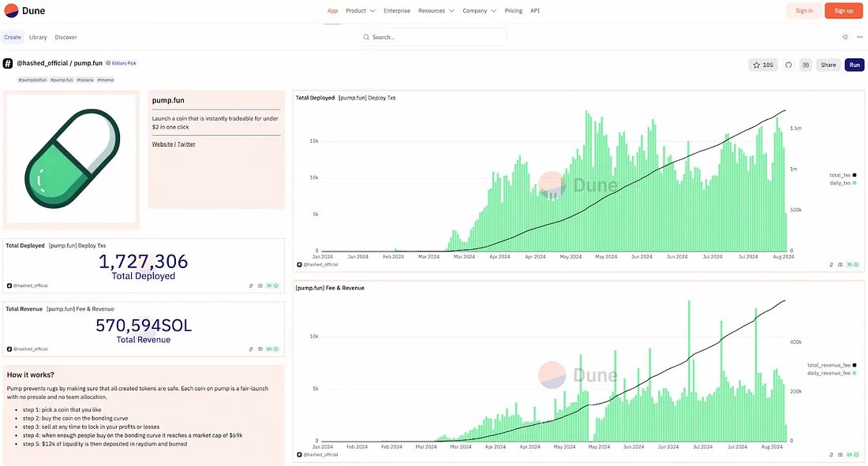This screenshot has height=466, width=868.
Task: Open the GitHub icon beside the star count
Action: point(788,65)
